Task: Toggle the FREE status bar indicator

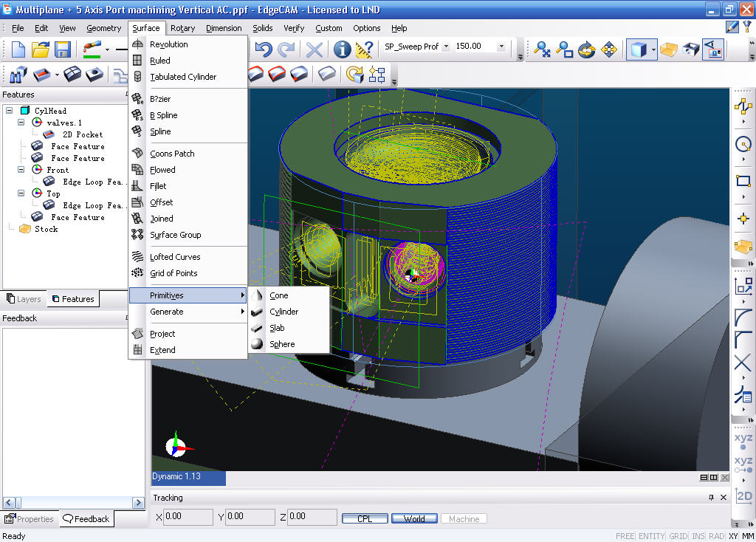Action: click(x=625, y=536)
